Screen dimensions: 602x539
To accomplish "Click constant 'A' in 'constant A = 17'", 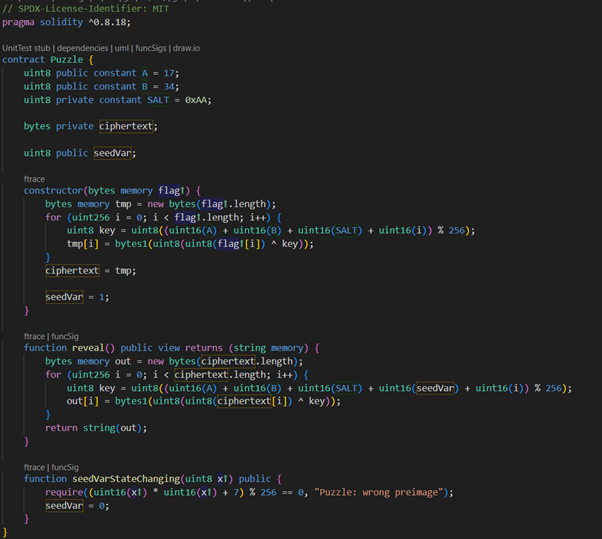I will click(145, 73).
